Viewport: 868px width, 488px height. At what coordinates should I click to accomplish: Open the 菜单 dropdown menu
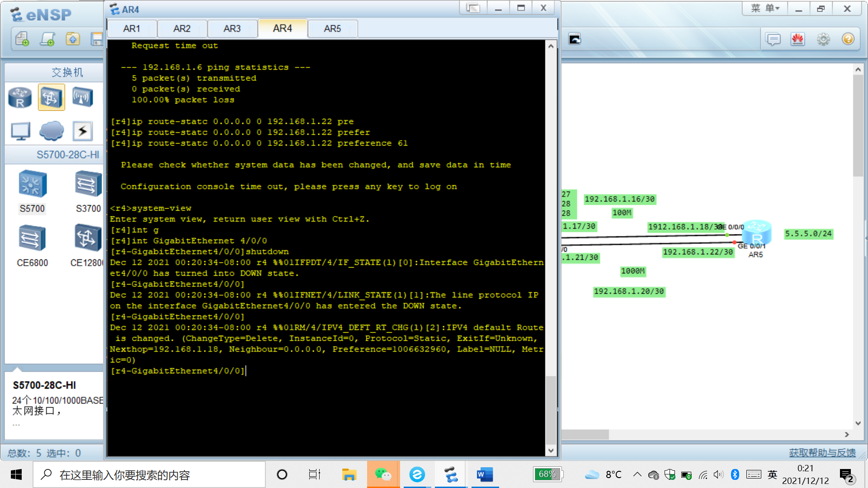pyautogui.click(x=765, y=9)
